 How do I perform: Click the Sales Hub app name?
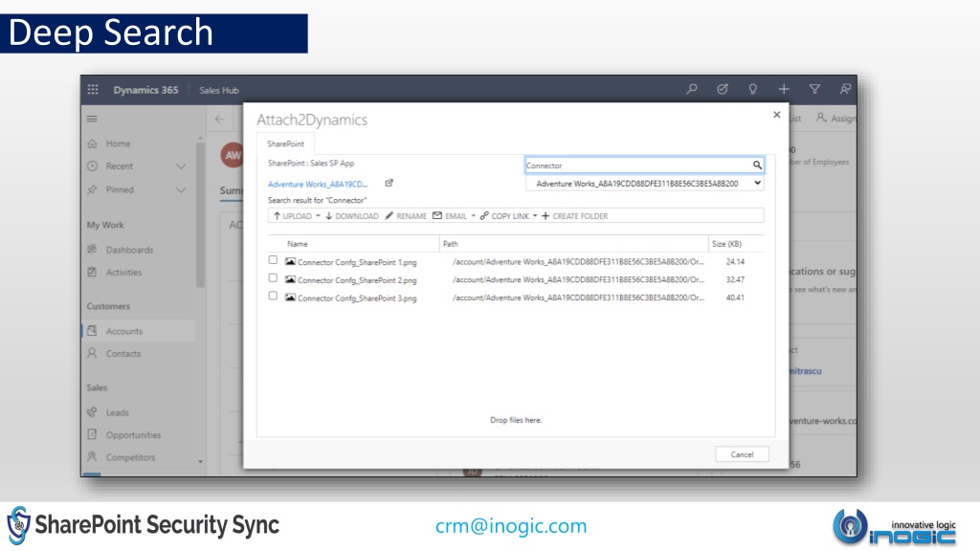click(x=219, y=90)
